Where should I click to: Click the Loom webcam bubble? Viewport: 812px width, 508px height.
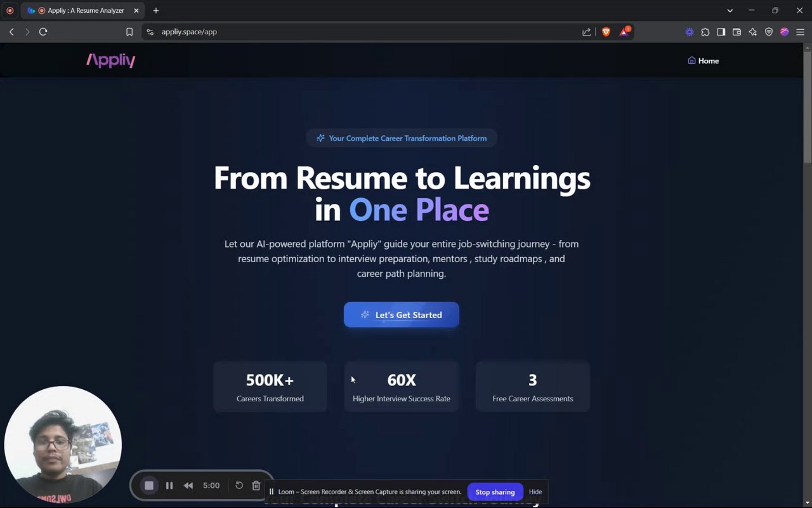(x=63, y=444)
